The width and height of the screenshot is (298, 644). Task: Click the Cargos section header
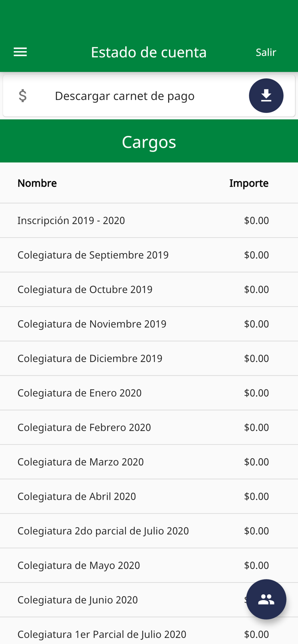pyautogui.click(x=149, y=142)
